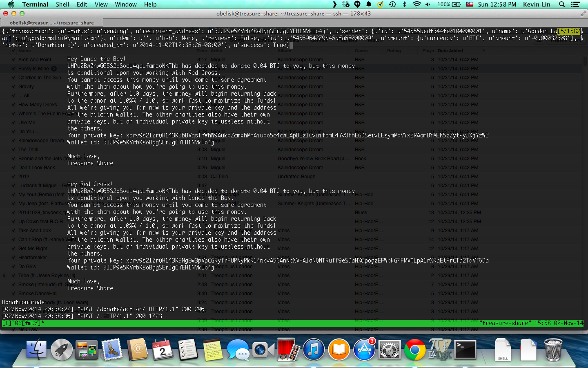Image resolution: width=588 pixels, height=368 pixels.
Task: Click the black chevron menu bar icon
Action: pos(335,4)
